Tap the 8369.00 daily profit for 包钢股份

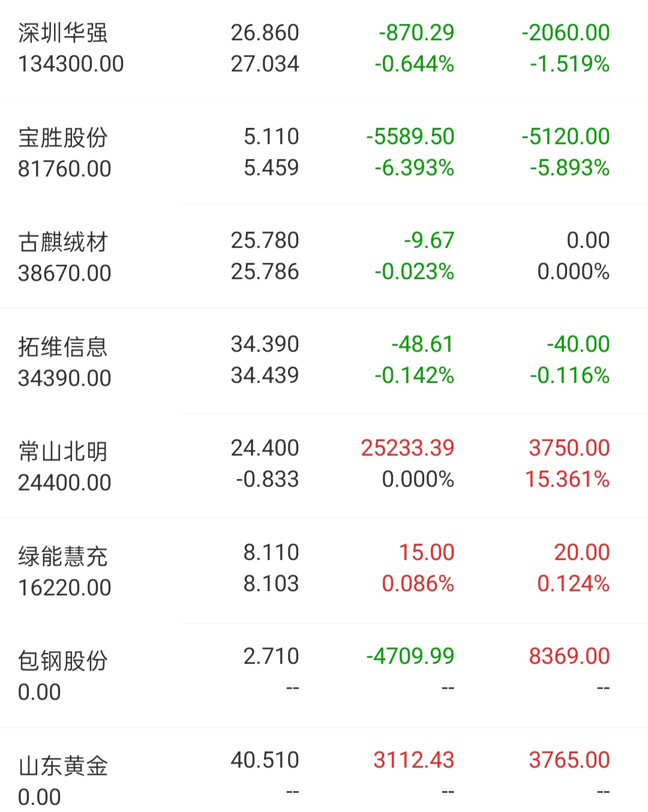[x=569, y=656]
